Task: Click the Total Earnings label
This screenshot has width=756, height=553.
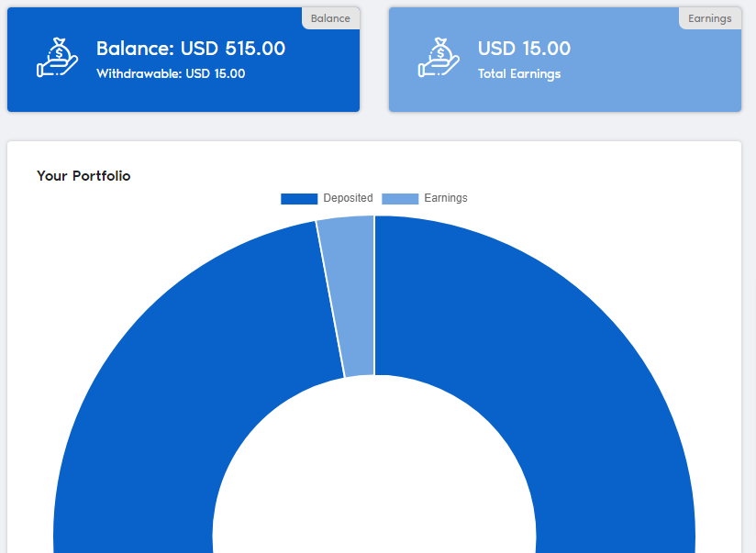Action: 519,73
